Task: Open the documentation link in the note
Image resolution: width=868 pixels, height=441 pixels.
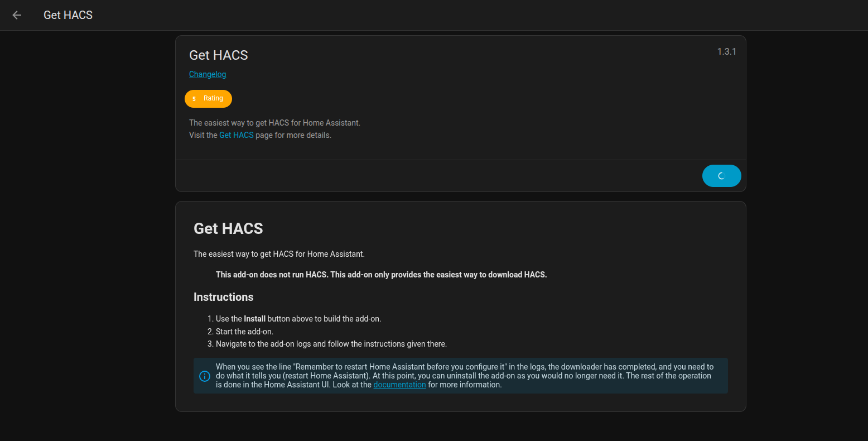Action: (399, 385)
